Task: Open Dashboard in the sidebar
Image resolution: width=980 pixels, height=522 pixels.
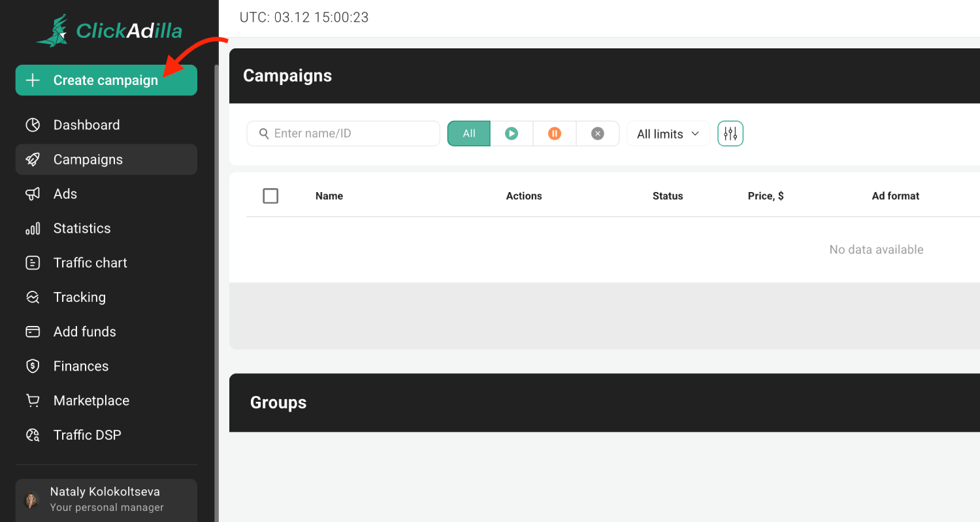Action: click(x=106, y=125)
